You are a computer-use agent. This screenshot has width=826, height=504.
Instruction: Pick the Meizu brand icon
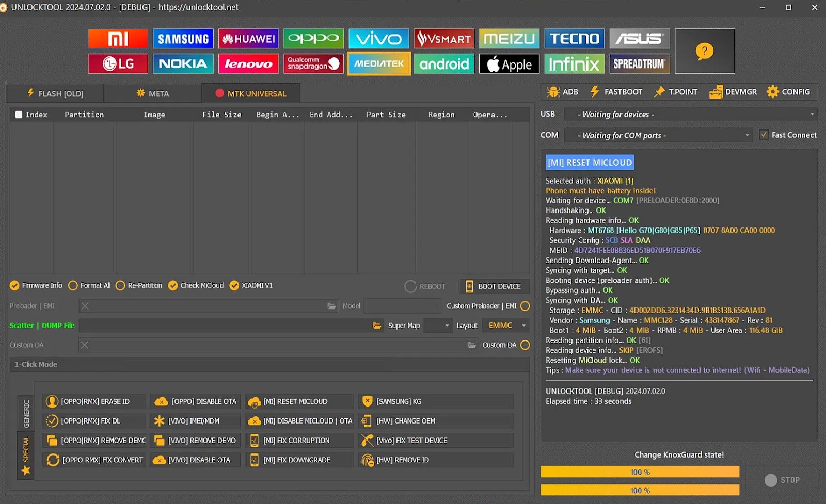pos(509,39)
